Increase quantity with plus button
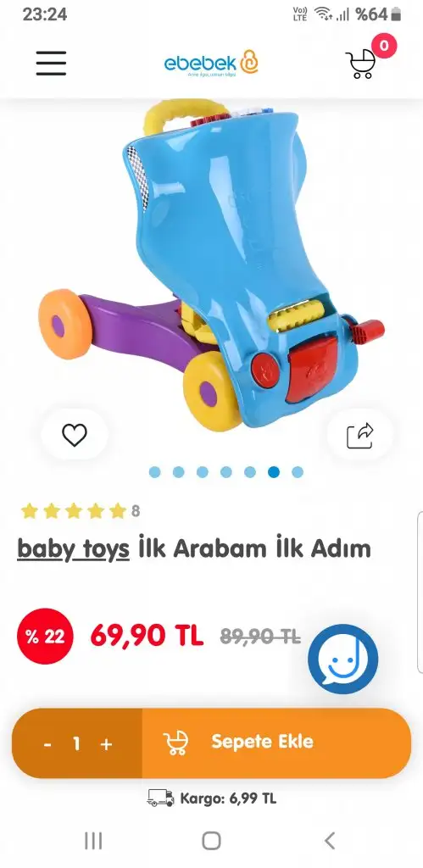Viewport: 423px width, 868px height. pos(106,744)
